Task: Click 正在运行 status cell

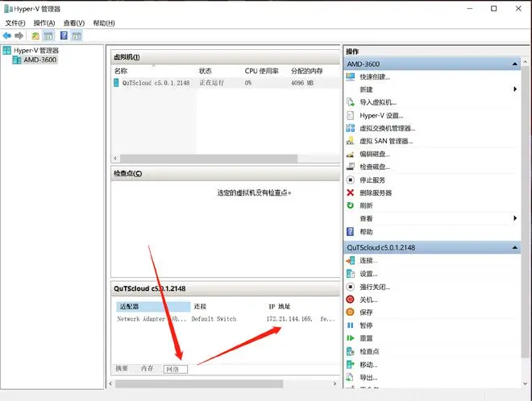Action: click(212, 83)
